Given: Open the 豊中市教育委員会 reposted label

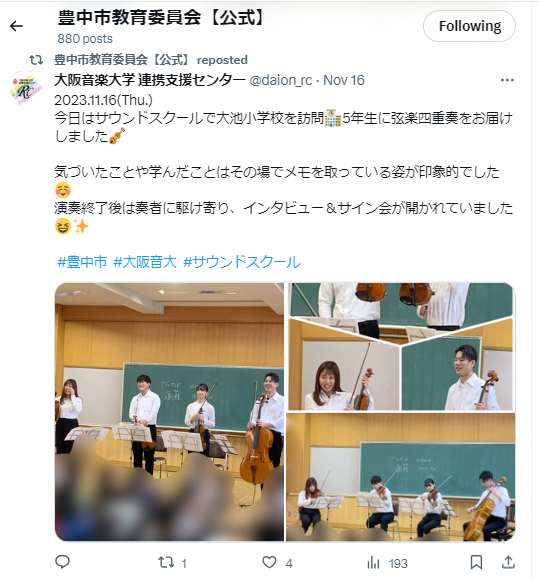Looking at the screenshot, I should (151, 60).
